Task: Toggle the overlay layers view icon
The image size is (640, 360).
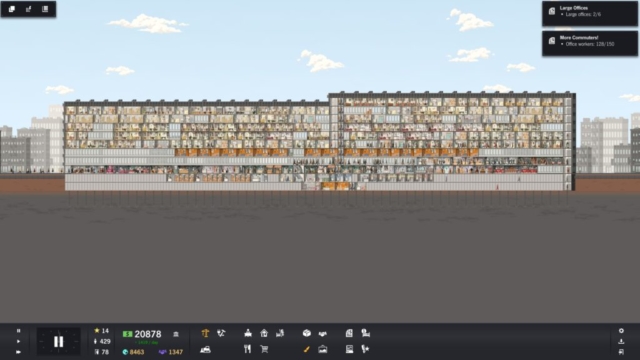Action: (x=11, y=9)
